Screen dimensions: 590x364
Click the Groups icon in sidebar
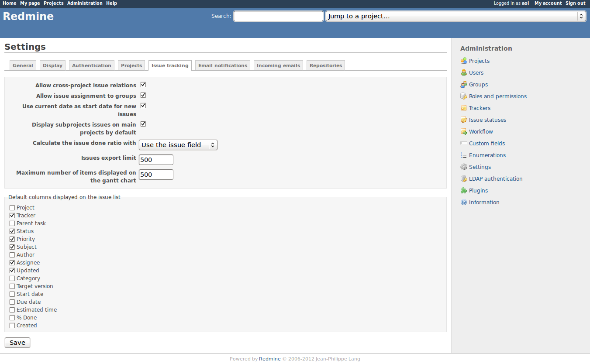(464, 84)
